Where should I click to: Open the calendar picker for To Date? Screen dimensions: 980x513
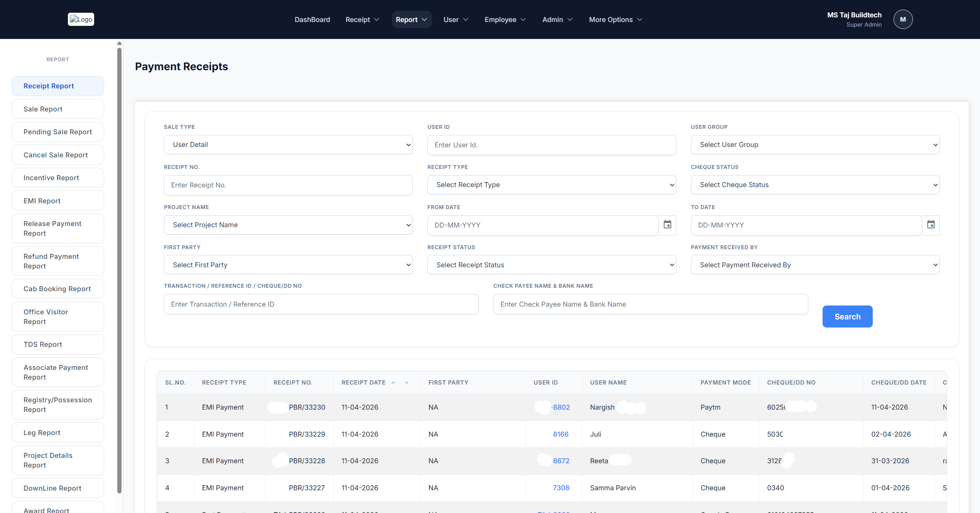(931, 224)
